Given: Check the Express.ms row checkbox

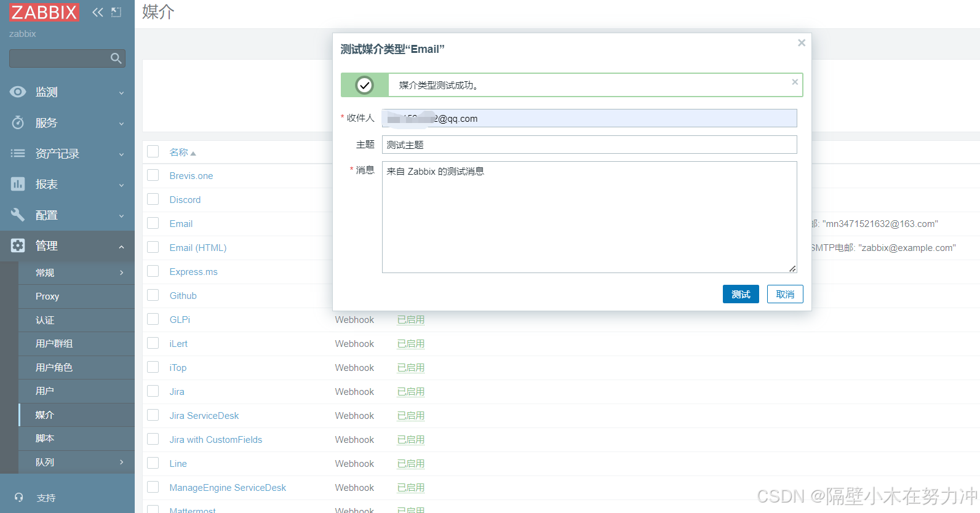Looking at the screenshot, I should click(x=153, y=271).
